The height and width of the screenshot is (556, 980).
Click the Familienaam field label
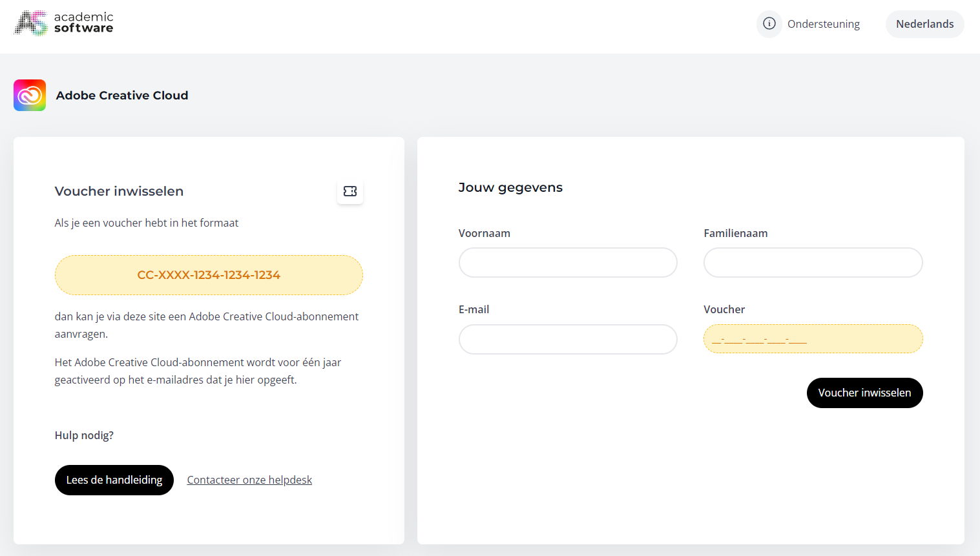coord(736,233)
